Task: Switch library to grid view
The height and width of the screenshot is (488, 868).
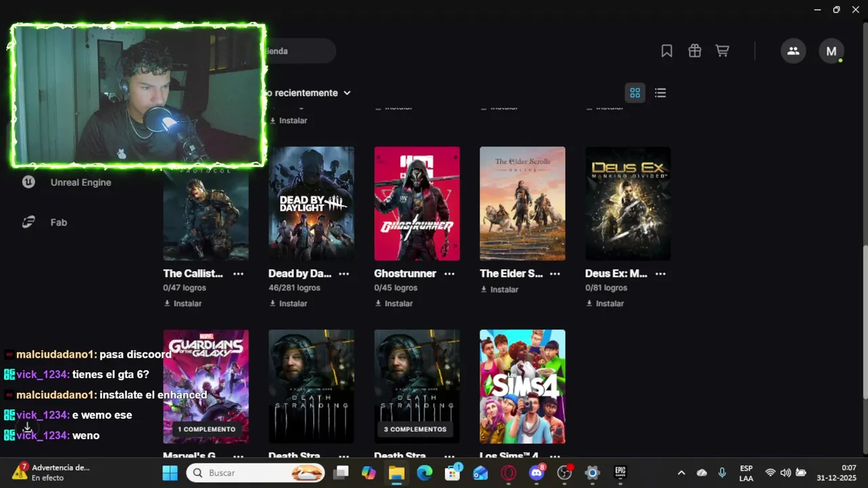Action: pos(635,93)
